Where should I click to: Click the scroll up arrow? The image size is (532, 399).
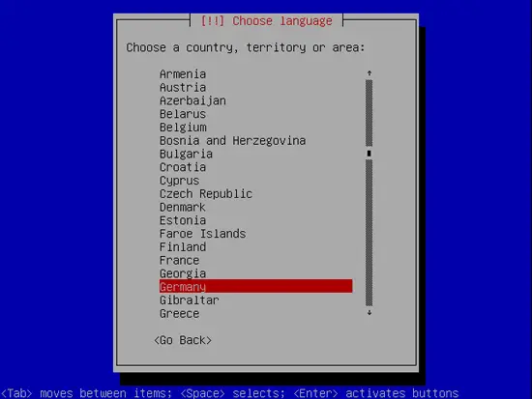369,73
